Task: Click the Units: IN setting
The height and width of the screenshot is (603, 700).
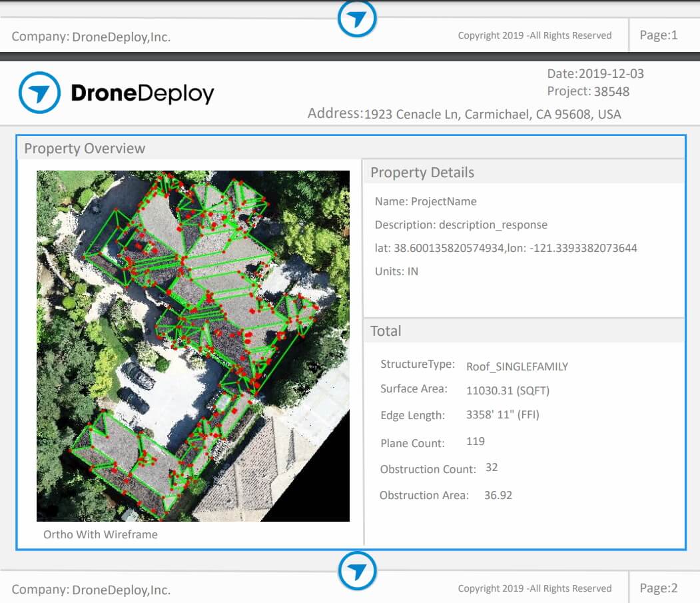Action: click(x=398, y=271)
